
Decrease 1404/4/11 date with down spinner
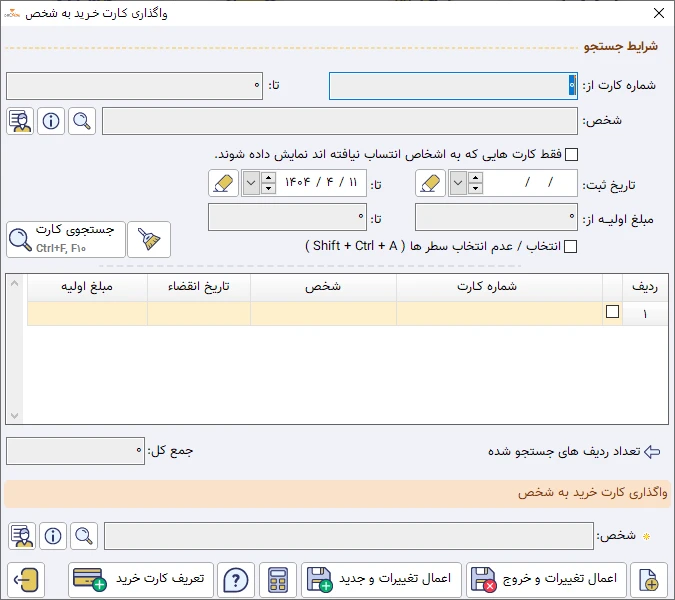268,189
